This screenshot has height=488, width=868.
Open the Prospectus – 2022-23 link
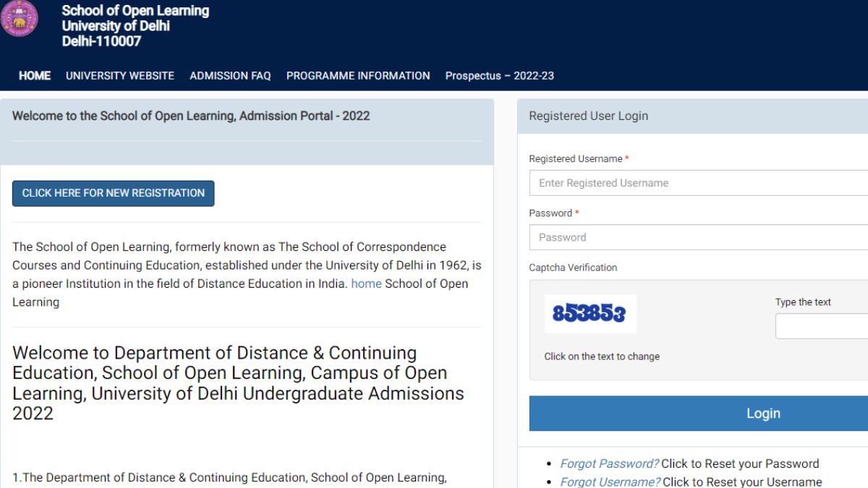coord(499,76)
